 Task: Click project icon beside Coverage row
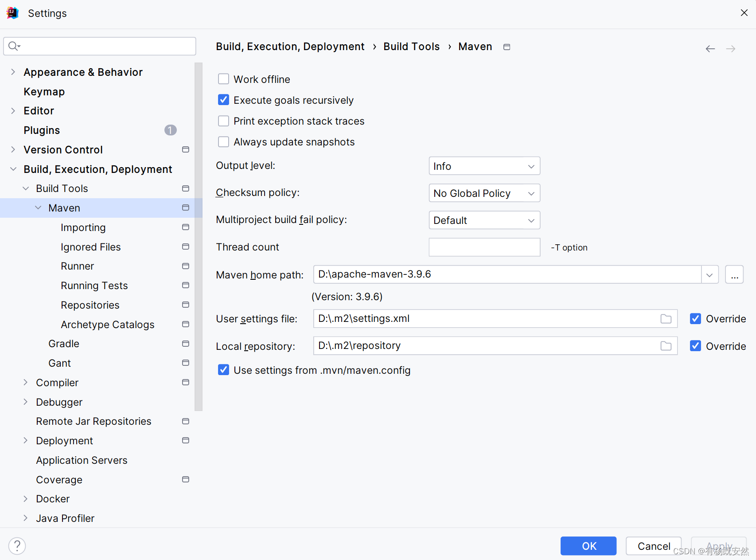tap(186, 479)
